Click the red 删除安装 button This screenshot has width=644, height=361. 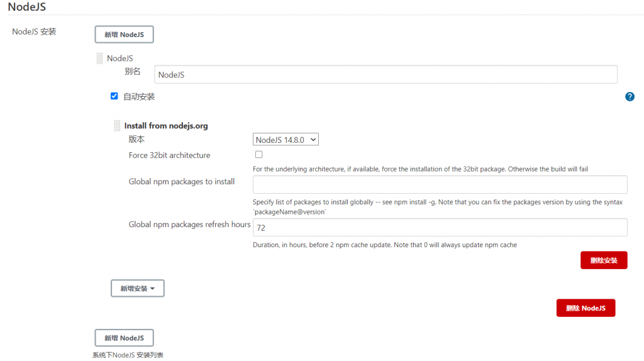click(x=603, y=260)
